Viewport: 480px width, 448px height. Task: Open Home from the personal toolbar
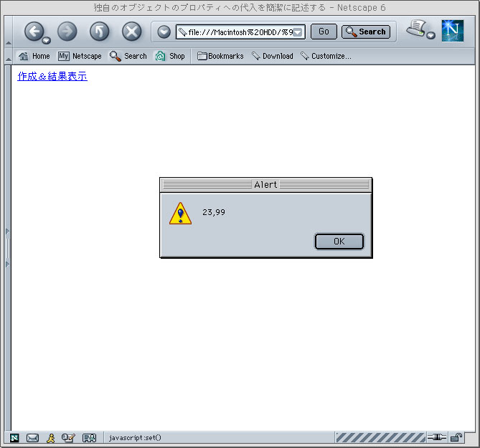pyautogui.click(x=34, y=56)
